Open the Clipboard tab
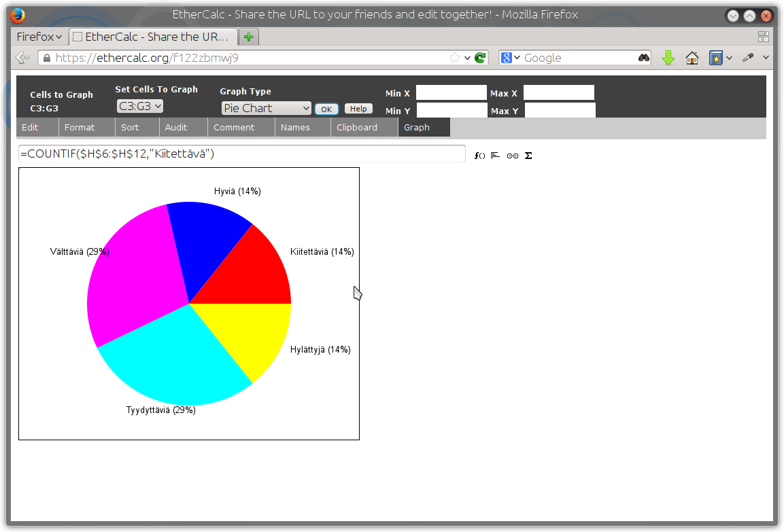Image resolution: width=784 pixels, height=532 pixels. pos(357,127)
